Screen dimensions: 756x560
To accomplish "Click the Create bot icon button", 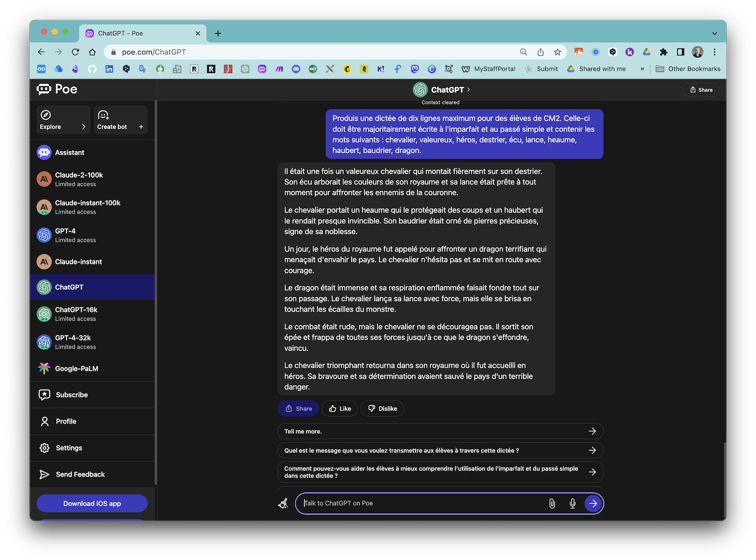I will (x=103, y=115).
